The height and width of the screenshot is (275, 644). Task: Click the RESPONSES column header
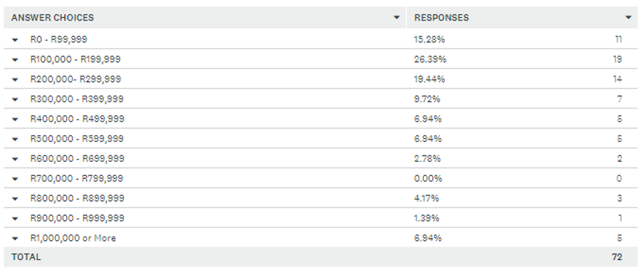[442, 18]
